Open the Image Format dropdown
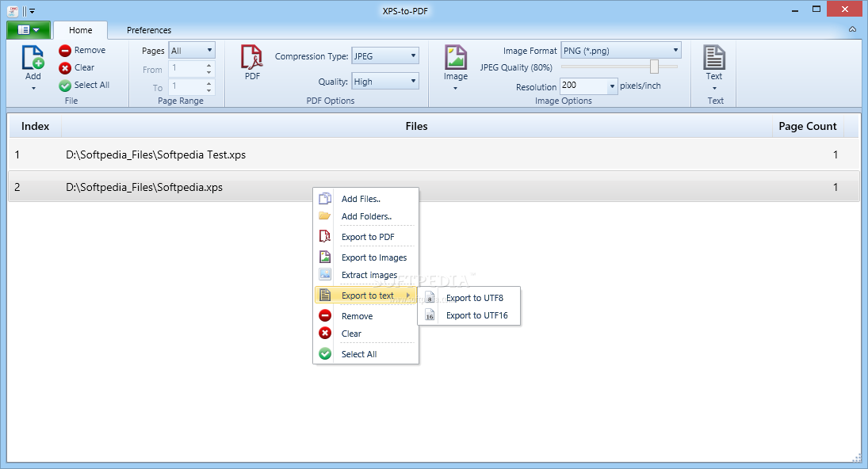The image size is (868, 469). [621, 51]
